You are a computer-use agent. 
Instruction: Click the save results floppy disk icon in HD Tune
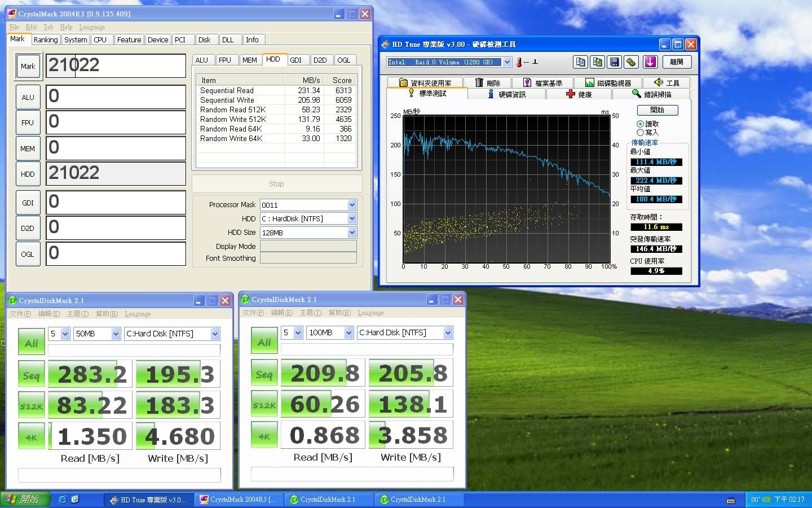[615, 62]
